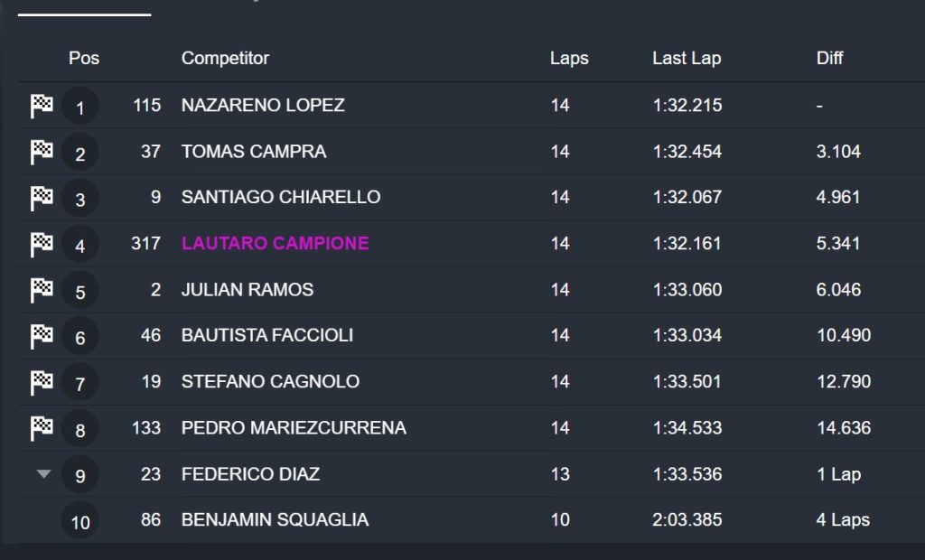Sort results by Laps column
925x560 pixels.
tap(569, 58)
